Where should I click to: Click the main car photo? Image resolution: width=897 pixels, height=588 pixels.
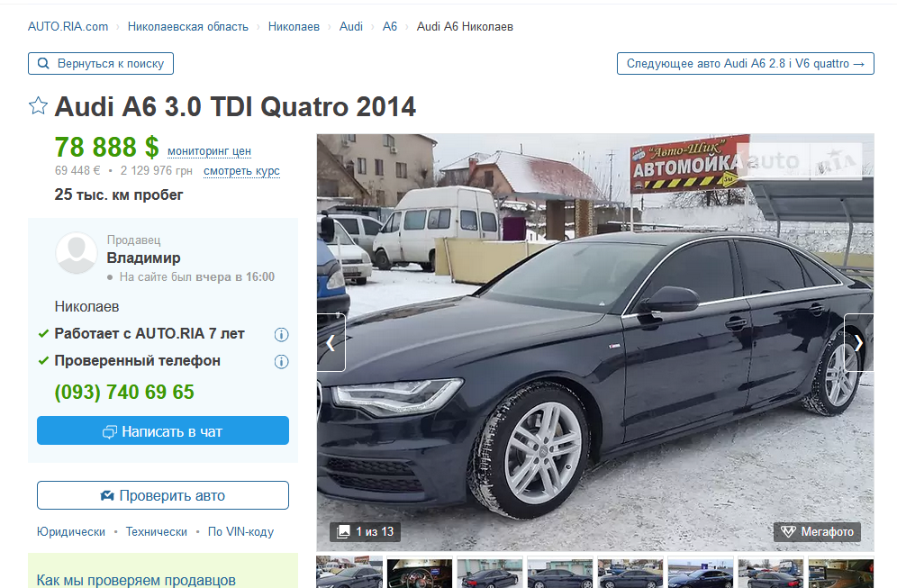[595, 342]
